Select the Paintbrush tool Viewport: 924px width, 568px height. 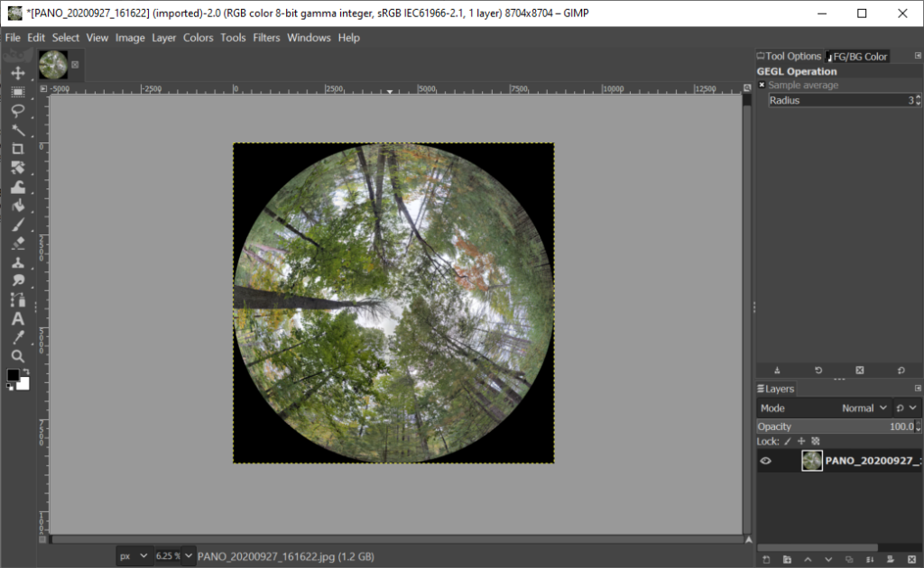[17, 224]
